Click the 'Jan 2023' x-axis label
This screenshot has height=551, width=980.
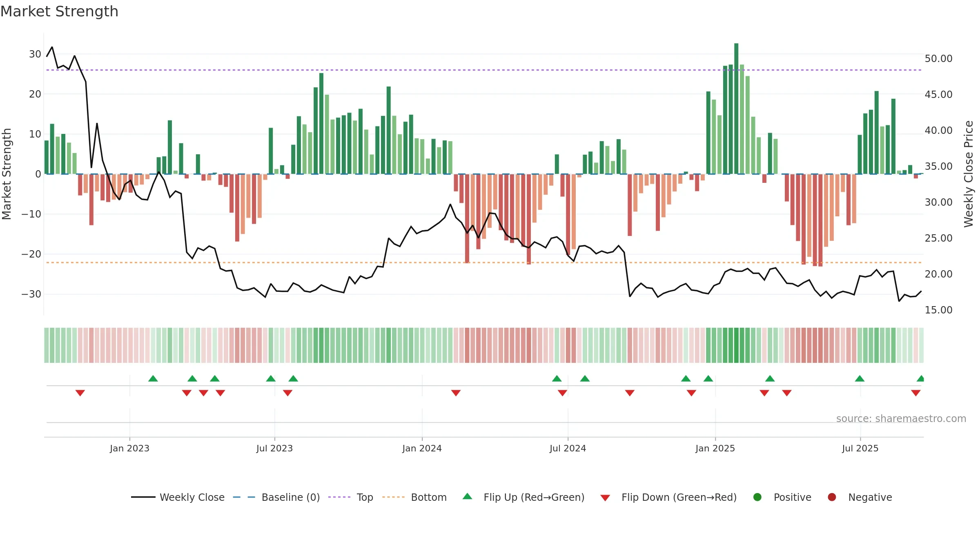(129, 448)
